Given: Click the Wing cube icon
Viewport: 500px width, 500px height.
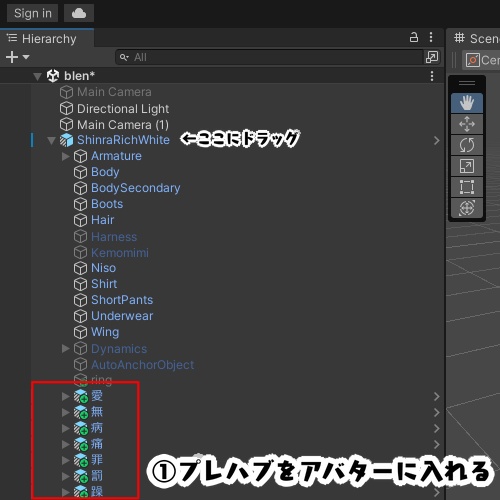Looking at the screenshot, I should pyautogui.click(x=80, y=332).
